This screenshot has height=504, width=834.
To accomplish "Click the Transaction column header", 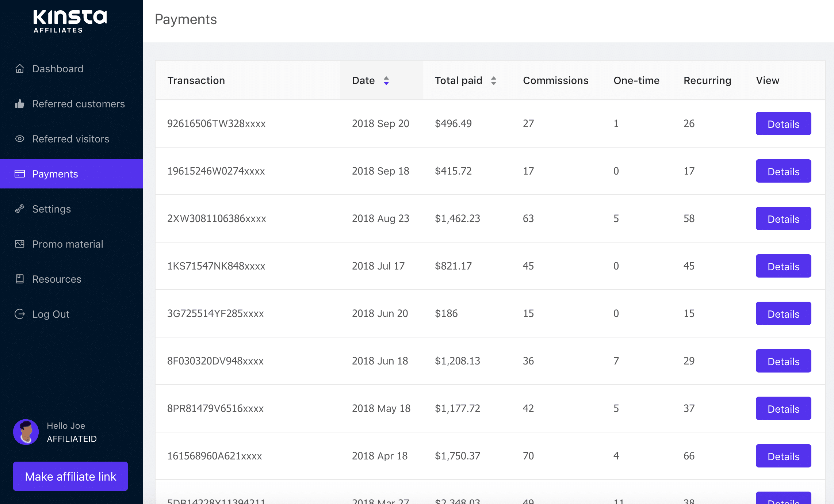I will 196,81.
